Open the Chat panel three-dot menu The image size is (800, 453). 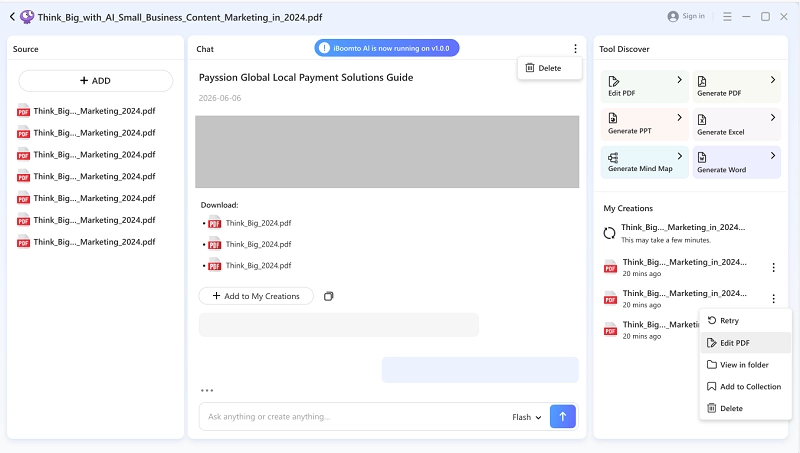[575, 48]
